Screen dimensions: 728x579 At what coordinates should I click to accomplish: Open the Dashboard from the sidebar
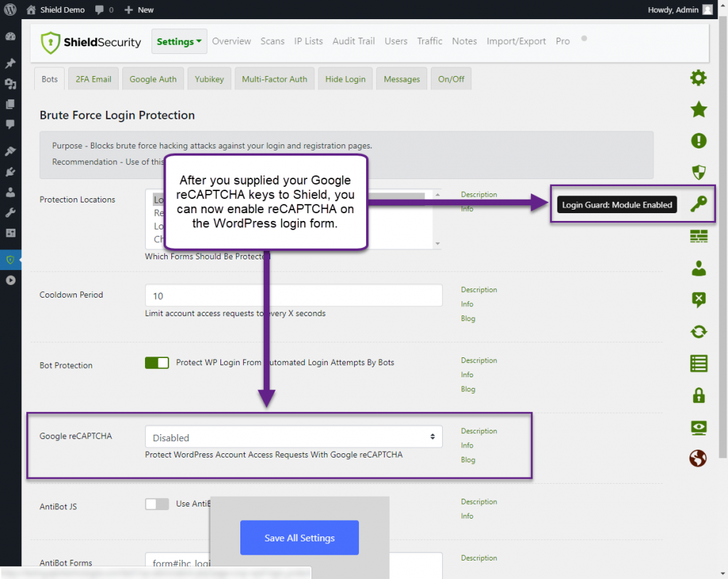click(10, 37)
